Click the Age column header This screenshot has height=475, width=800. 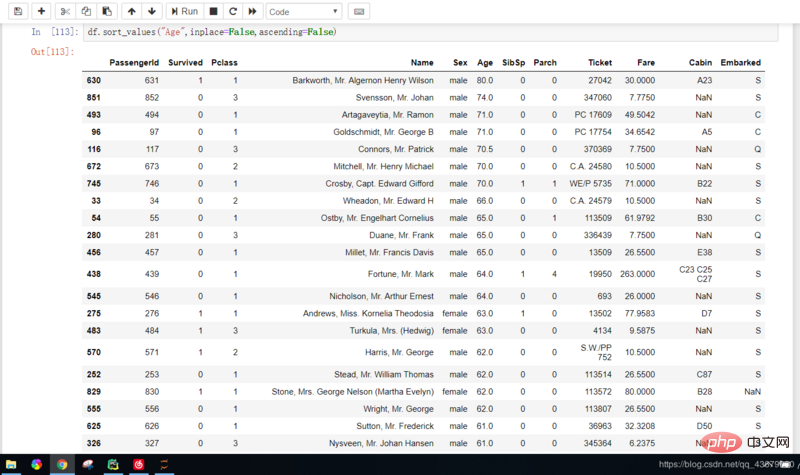pos(485,62)
